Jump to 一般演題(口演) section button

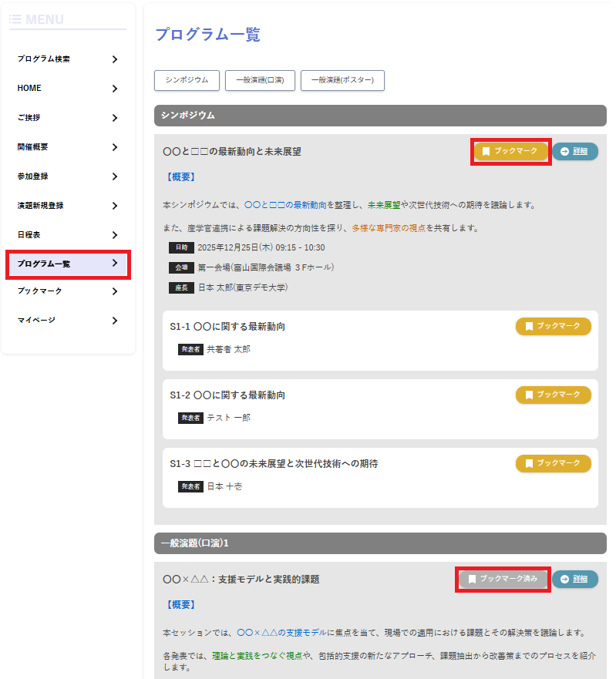click(260, 80)
